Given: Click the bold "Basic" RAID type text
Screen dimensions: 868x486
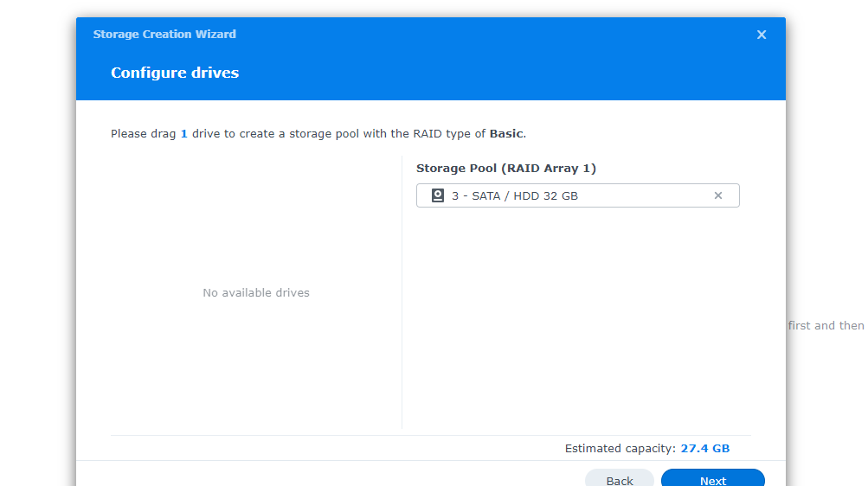Looking at the screenshot, I should [x=506, y=134].
